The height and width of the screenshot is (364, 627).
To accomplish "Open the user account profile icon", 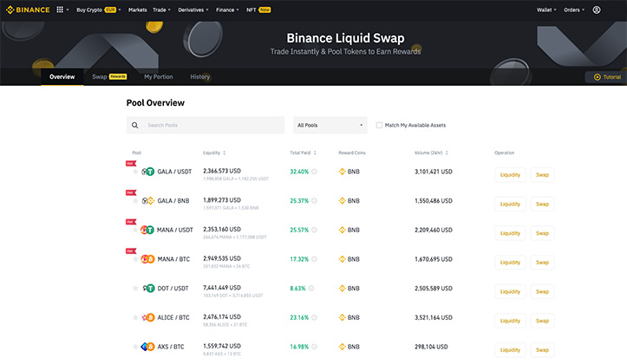I will tap(596, 10).
